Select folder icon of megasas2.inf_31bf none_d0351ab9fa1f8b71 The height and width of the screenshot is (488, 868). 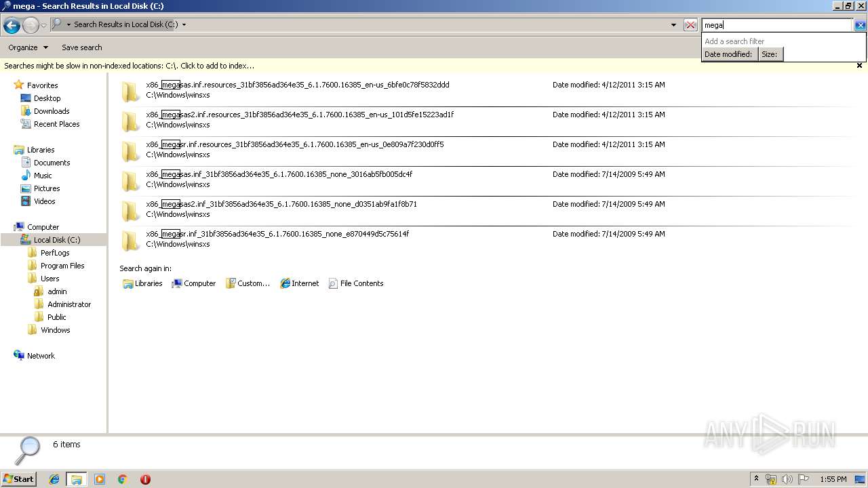(130, 210)
